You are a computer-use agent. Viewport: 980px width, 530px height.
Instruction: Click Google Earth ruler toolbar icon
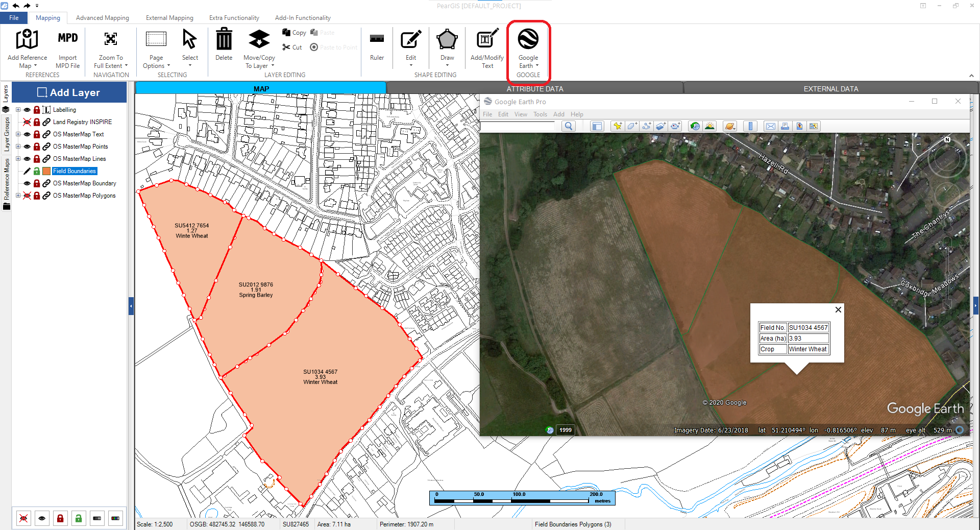[750, 126]
